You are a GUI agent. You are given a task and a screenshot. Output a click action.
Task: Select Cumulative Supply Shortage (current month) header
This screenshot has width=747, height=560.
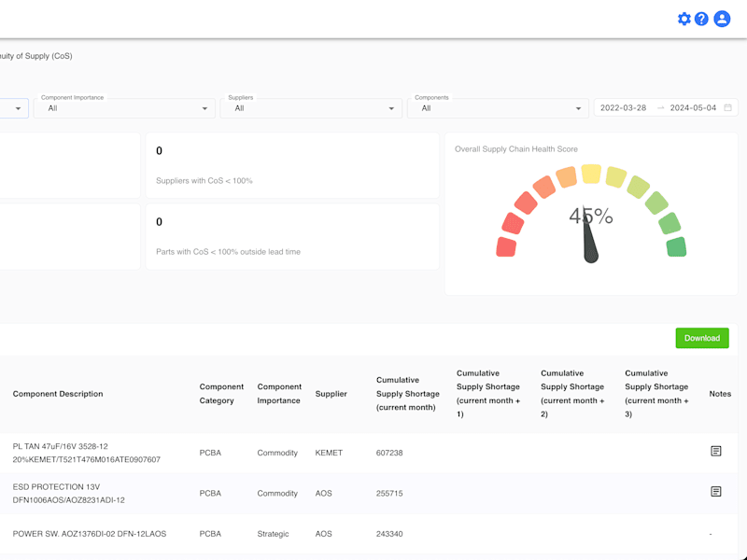[x=408, y=394]
